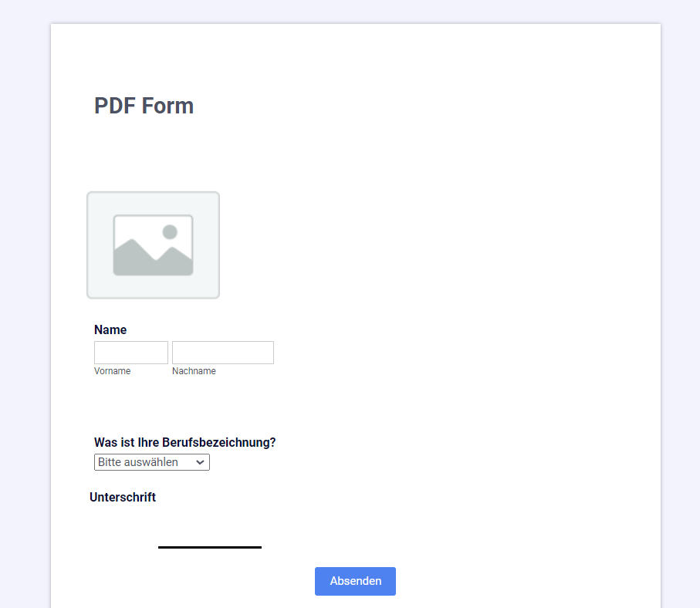Screen dimensions: 700x608
Task: Click the image placeholder picture icon
Action: (153, 245)
